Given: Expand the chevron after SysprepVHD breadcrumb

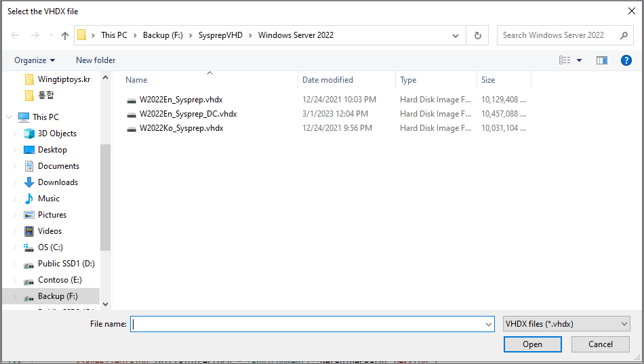Looking at the screenshot, I should [x=250, y=35].
